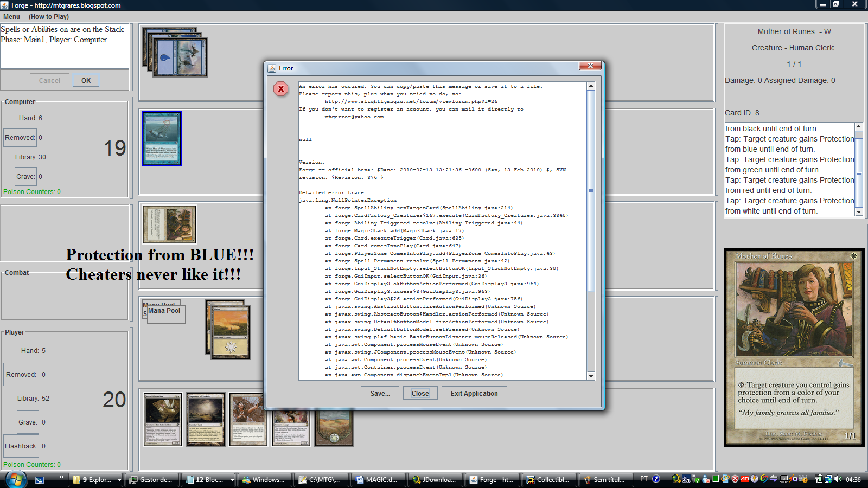Click down arrow of error text scrollbar
868x488 pixels.
tap(591, 376)
